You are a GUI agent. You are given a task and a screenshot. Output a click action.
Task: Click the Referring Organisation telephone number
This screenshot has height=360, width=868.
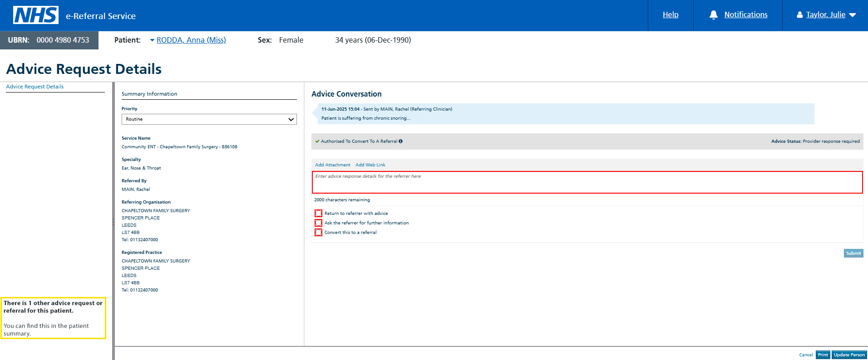click(140, 240)
